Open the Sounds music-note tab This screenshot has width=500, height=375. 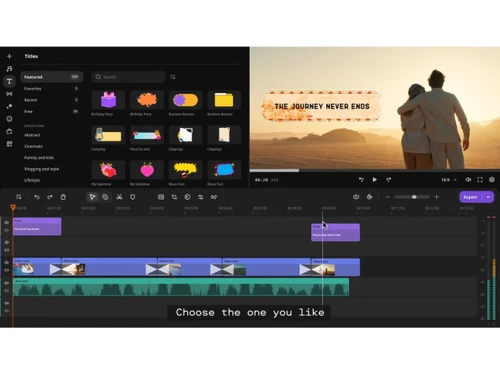tap(9, 69)
